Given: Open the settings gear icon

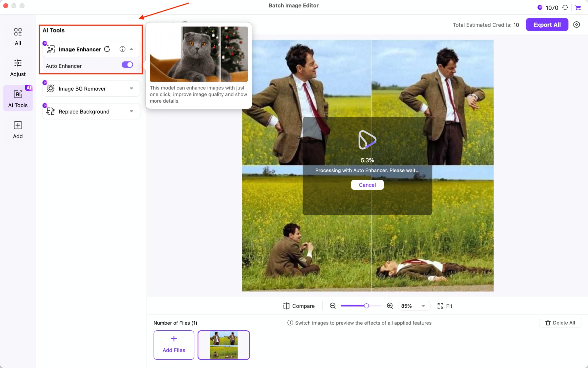Looking at the screenshot, I should [x=577, y=24].
